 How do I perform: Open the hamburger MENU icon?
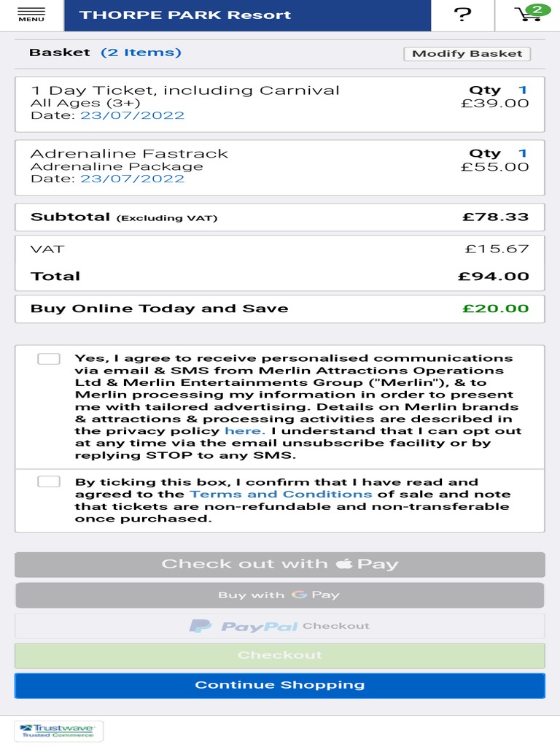(x=31, y=15)
